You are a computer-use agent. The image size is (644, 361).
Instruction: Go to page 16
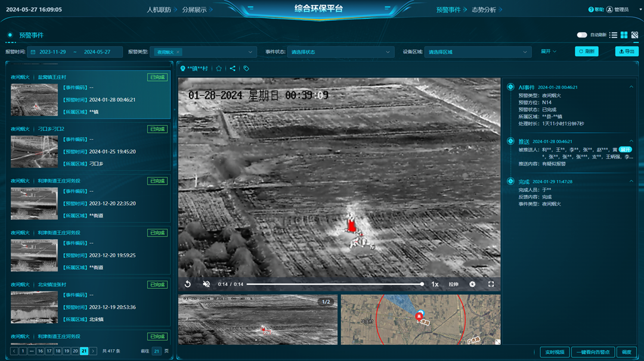41,351
